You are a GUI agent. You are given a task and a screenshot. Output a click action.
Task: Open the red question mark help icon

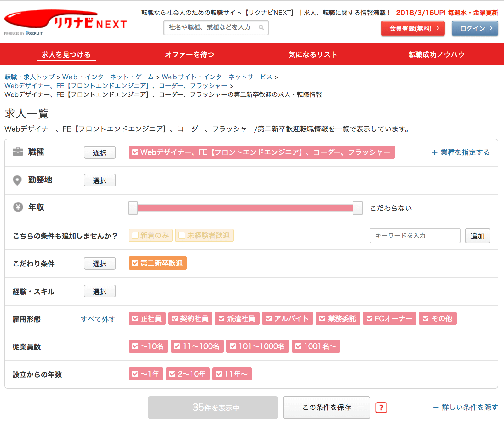[x=381, y=408]
